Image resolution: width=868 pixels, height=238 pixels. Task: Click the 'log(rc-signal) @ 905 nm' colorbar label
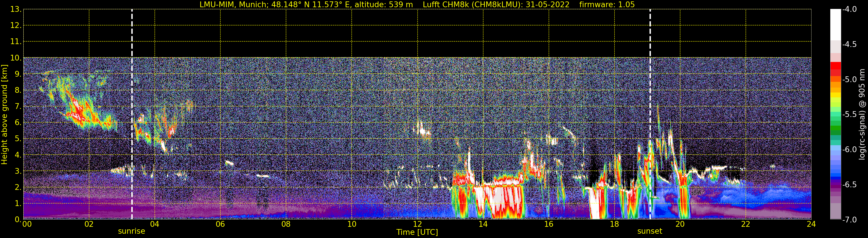click(862, 114)
